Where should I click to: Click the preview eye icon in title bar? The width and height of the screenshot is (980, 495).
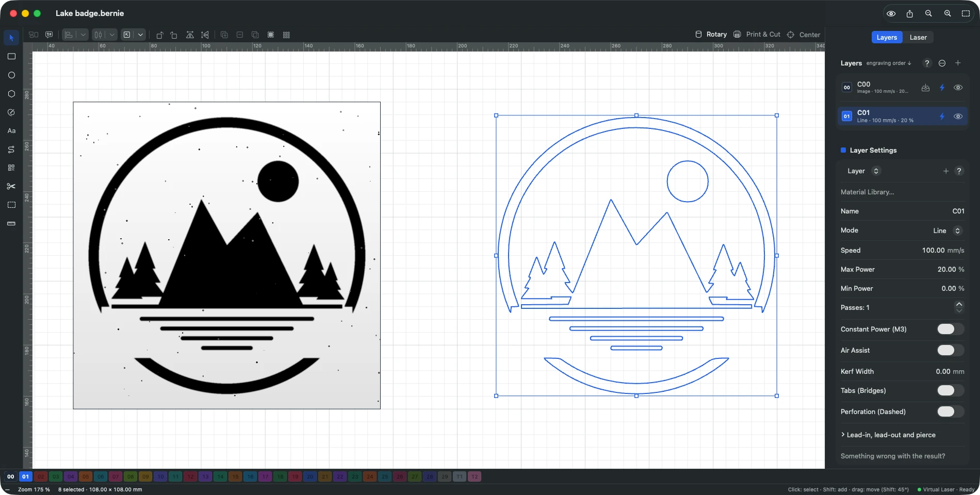point(891,13)
